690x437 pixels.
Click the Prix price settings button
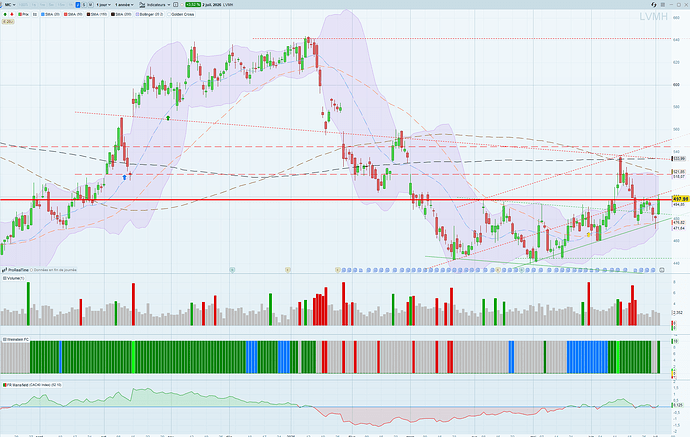[x=23, y=15]
